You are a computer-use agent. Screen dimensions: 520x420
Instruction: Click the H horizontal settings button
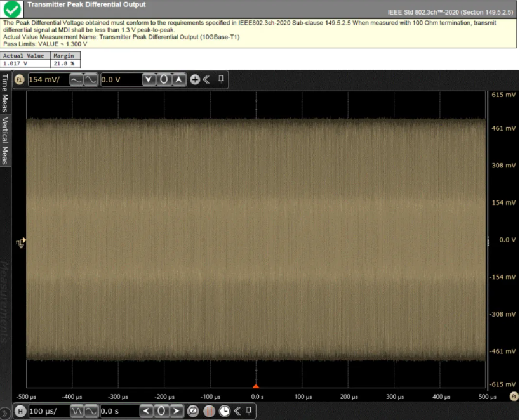(x=20, y=411)
